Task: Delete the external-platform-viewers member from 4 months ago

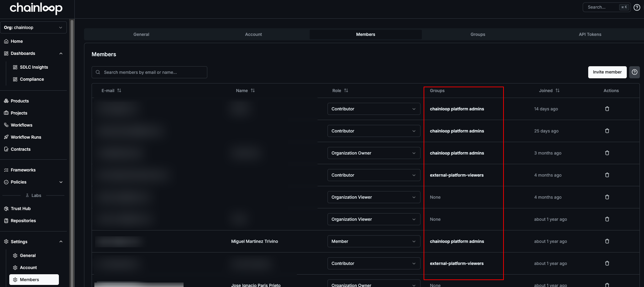Action: click(607, 175)
